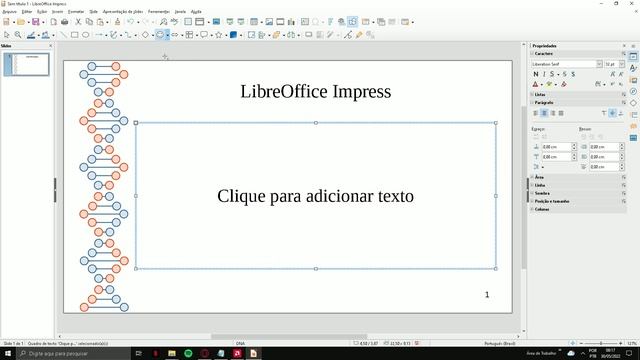
Task: Click the Insert Image icon
Action: tap(269, 22)
